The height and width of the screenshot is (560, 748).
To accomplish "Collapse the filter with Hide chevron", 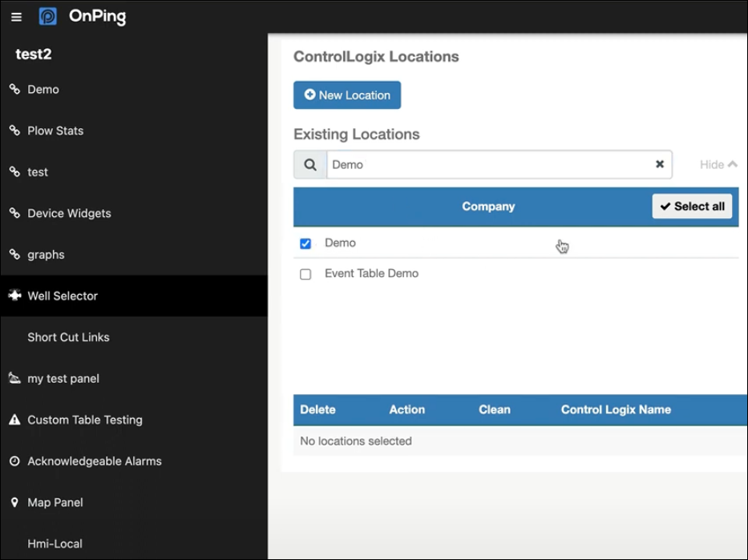I will click(x=718, y=164).
